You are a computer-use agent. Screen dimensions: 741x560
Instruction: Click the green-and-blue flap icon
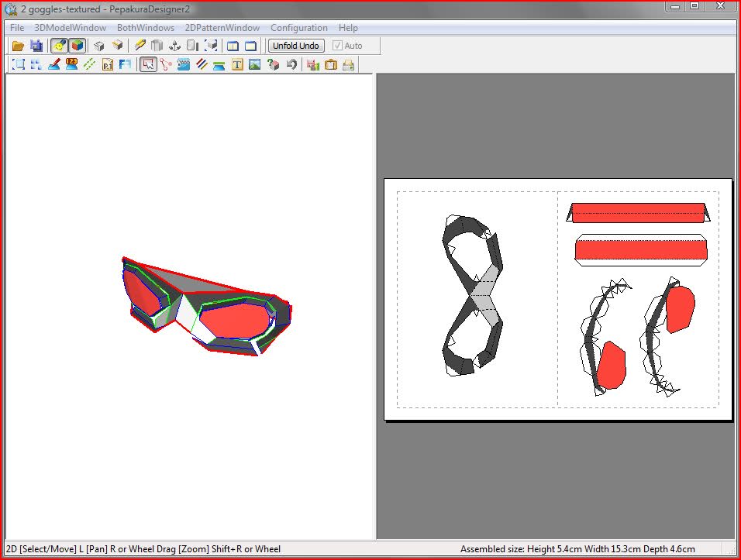click(x=219, y=65)
